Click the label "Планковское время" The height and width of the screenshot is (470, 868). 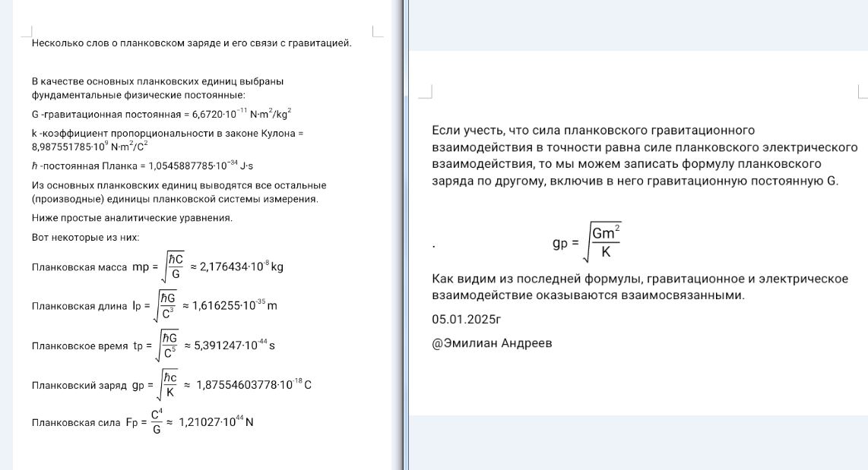[x=80, y=346]
